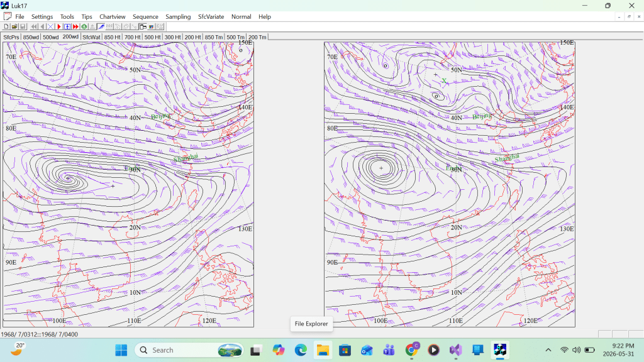Open the Help menu
This screenshot has height=362, width=644.
(265, 17)
